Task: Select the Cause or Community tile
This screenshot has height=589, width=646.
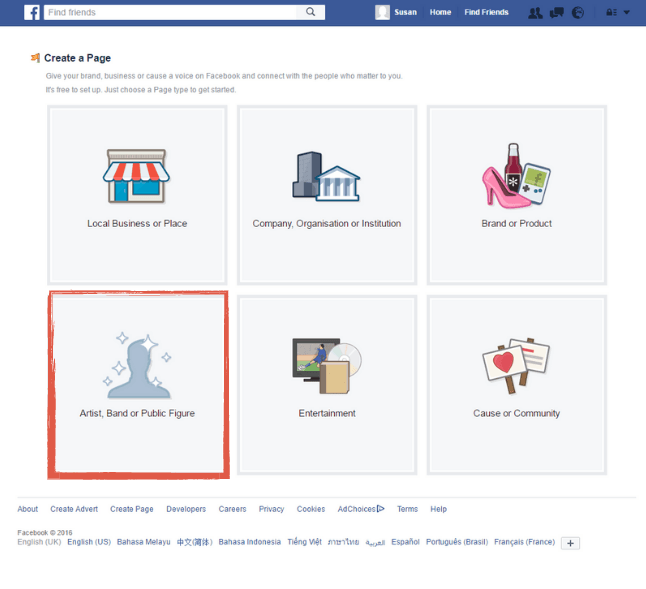Action: point(517,384)
